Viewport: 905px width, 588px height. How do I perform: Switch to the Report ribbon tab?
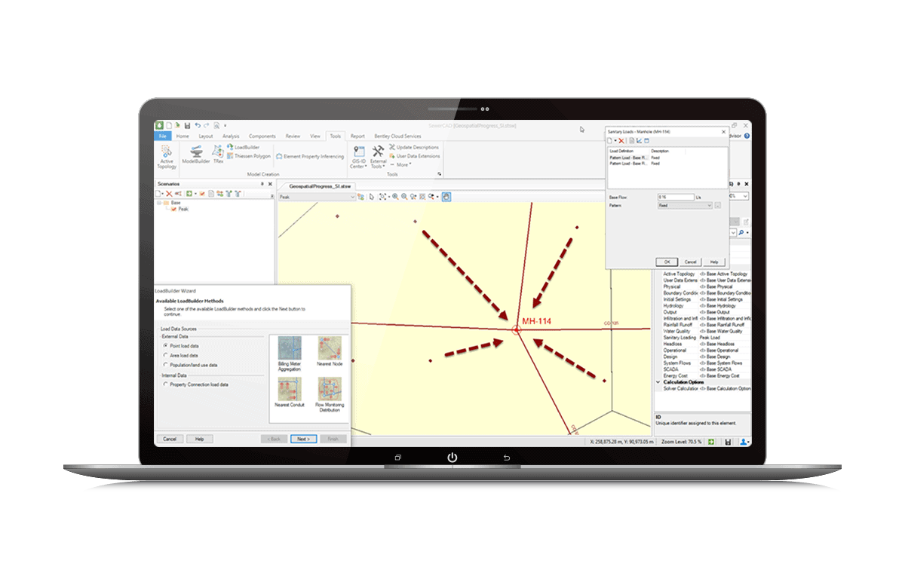pos(359,136)
